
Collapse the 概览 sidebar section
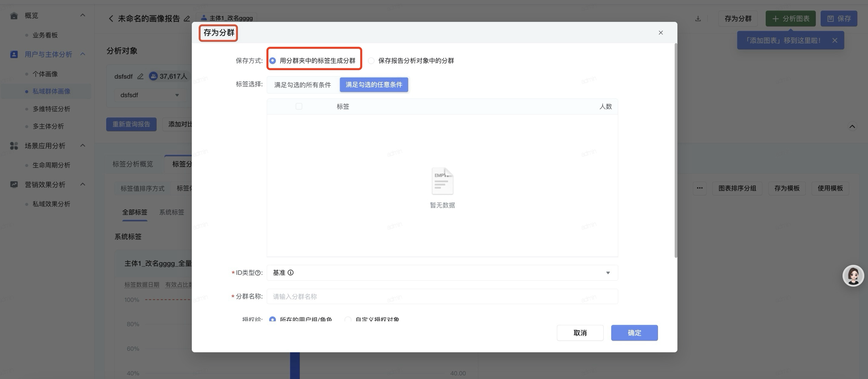[83, 15]
